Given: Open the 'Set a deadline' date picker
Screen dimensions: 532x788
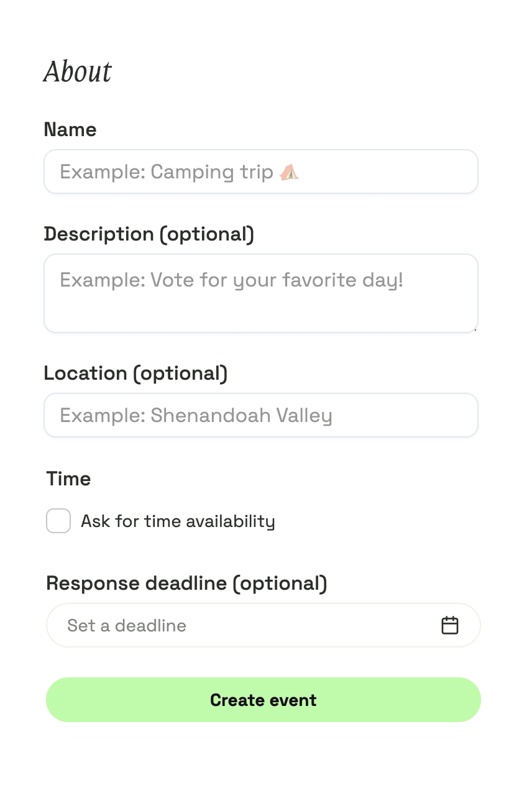Looking at the screenshot, I should click(x=263, y=625).
